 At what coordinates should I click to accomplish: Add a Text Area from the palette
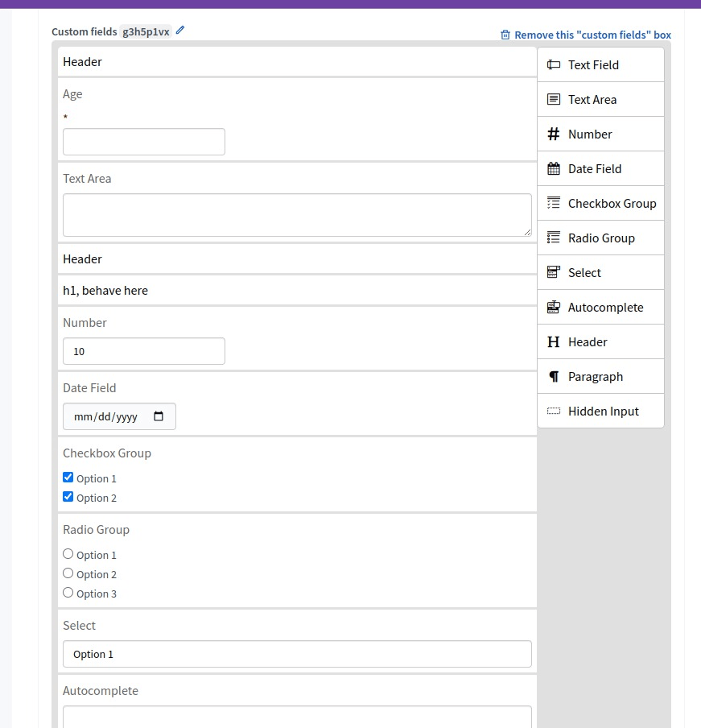[x=600, y=99]
